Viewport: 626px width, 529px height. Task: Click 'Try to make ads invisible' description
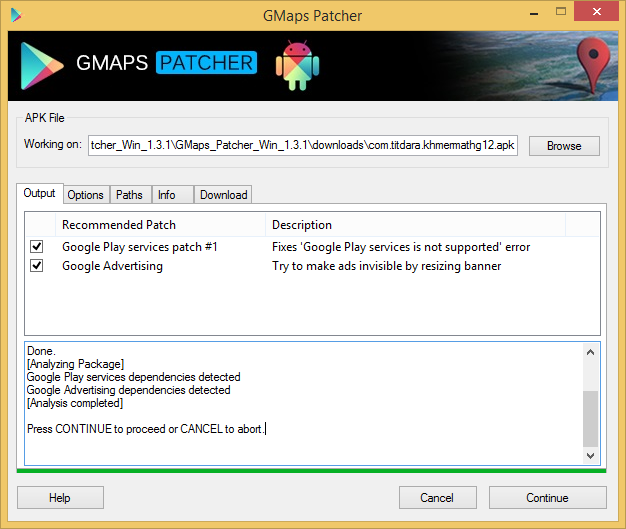386,266
